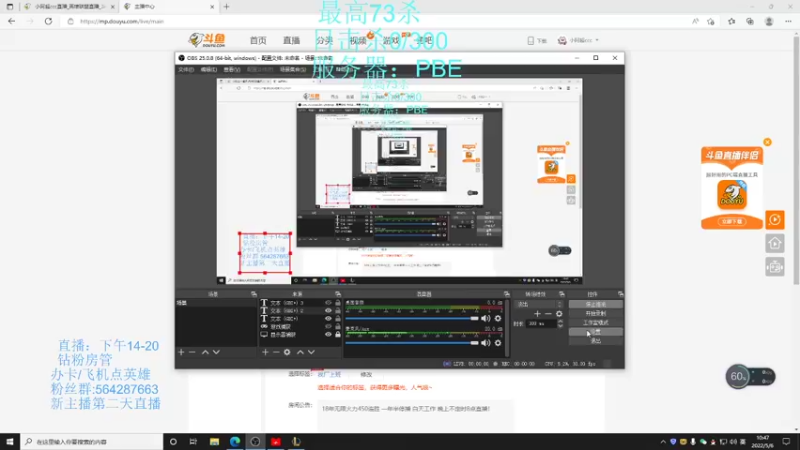Remove scene transition with minus icon

[x=548, y=314]
